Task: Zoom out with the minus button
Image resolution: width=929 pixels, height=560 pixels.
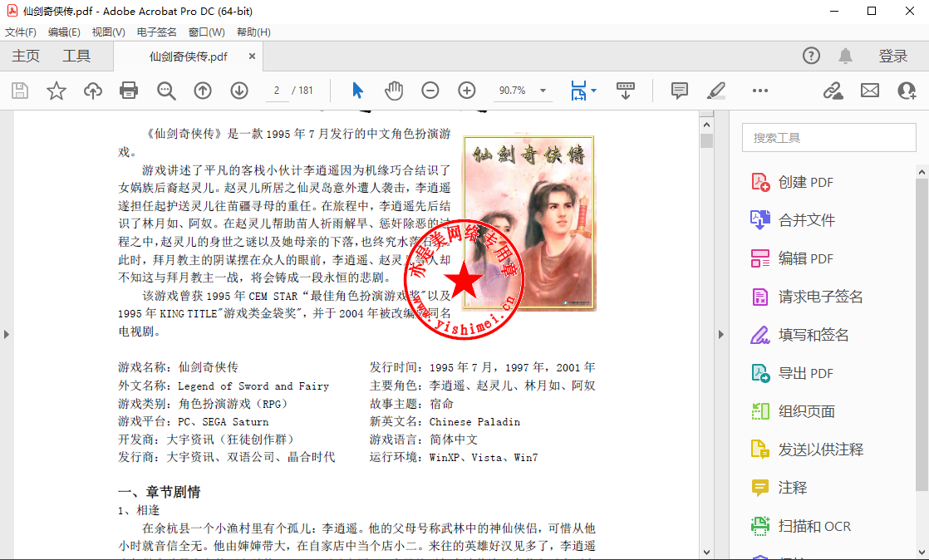Action: [x=430, y=91]
